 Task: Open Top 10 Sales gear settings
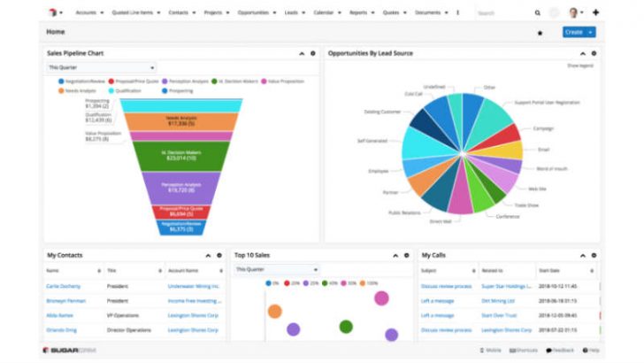point(407,255)
